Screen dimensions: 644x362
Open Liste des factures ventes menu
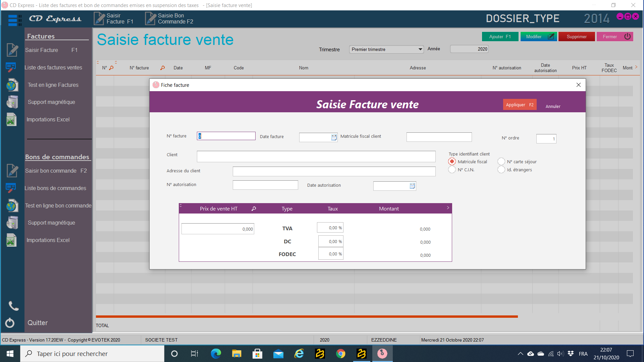tap(53, 67)
